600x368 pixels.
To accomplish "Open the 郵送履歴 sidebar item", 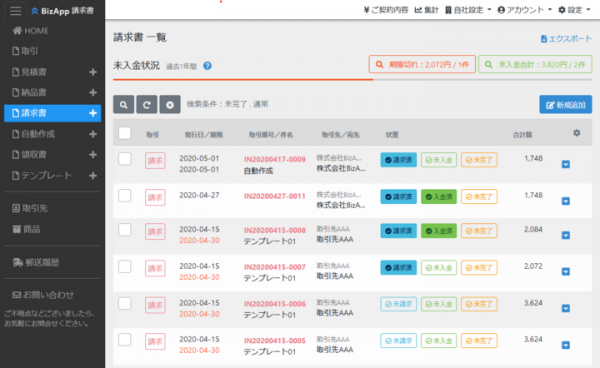I will [x=36, y=262].
